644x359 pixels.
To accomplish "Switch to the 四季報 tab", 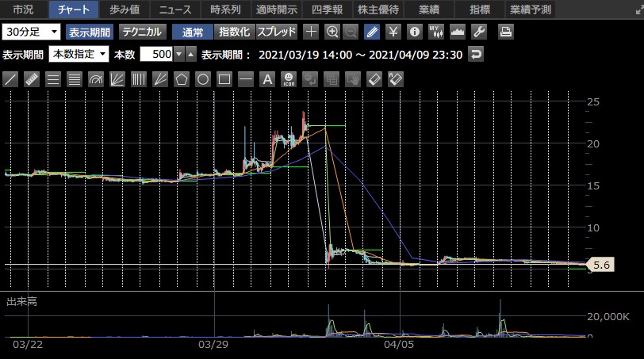I will pyautogui.click(x=328, y=10).
